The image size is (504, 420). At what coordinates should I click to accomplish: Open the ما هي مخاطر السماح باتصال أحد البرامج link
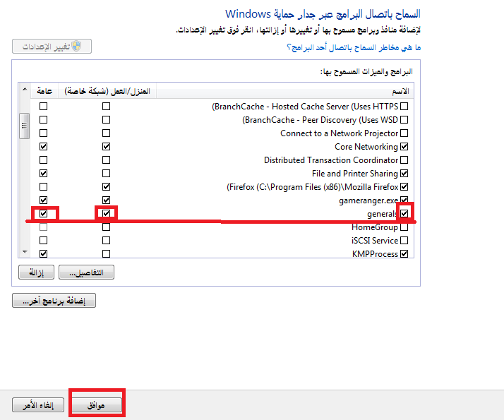[354, 47]
